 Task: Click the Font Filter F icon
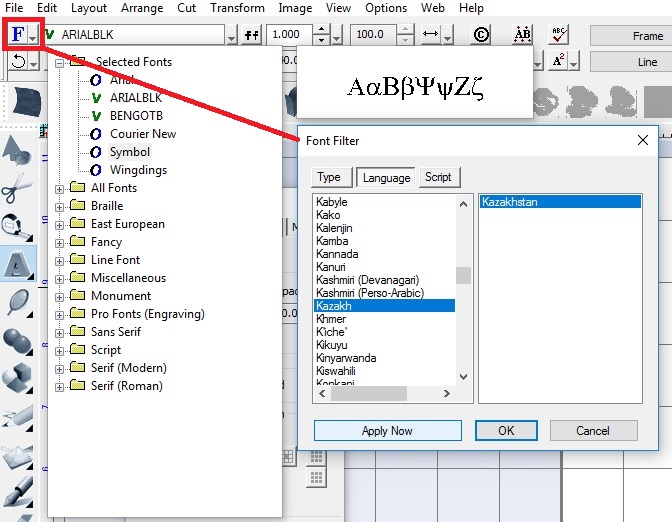point(18,34)
